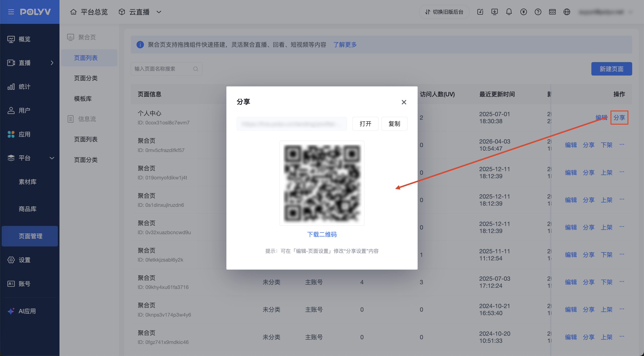This screenshot has height=356, width=644.
Task: Open the 了解更多 link in the banner
Action: 345,45
